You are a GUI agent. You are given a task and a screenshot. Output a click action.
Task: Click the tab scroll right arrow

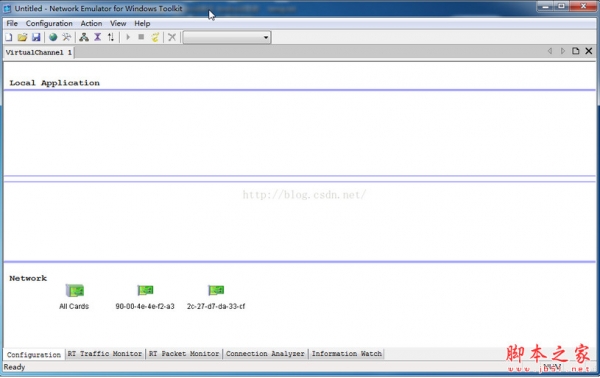point(563,51)
